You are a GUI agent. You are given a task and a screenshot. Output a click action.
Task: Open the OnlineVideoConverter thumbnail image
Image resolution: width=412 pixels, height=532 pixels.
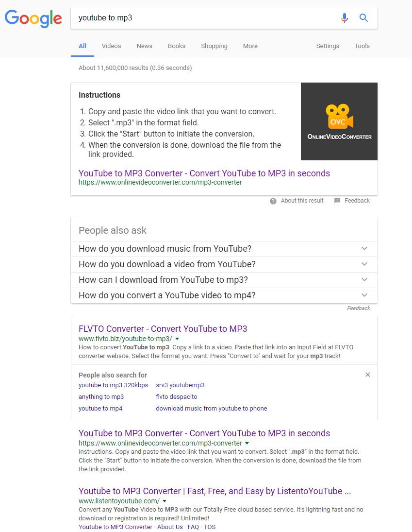339,121
